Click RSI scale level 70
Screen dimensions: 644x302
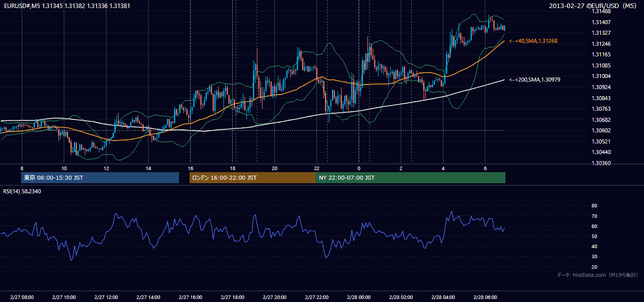pos(594,216)
